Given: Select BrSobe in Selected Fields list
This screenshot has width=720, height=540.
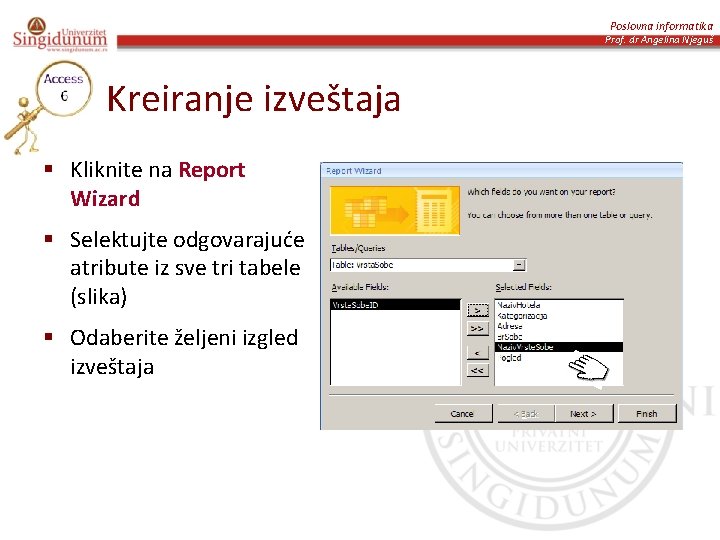Looking at the screenshot, I should pos(559,337).
